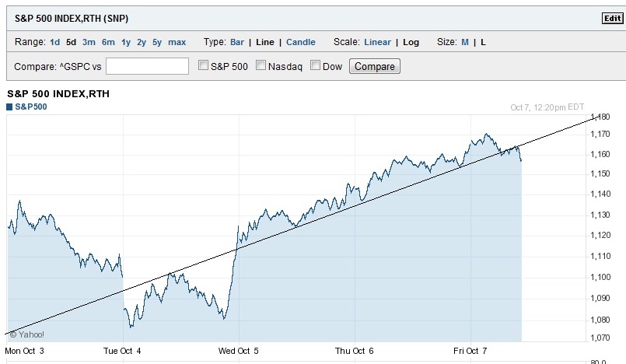
Task: Show max range history
Action: [x=177, y=42]
